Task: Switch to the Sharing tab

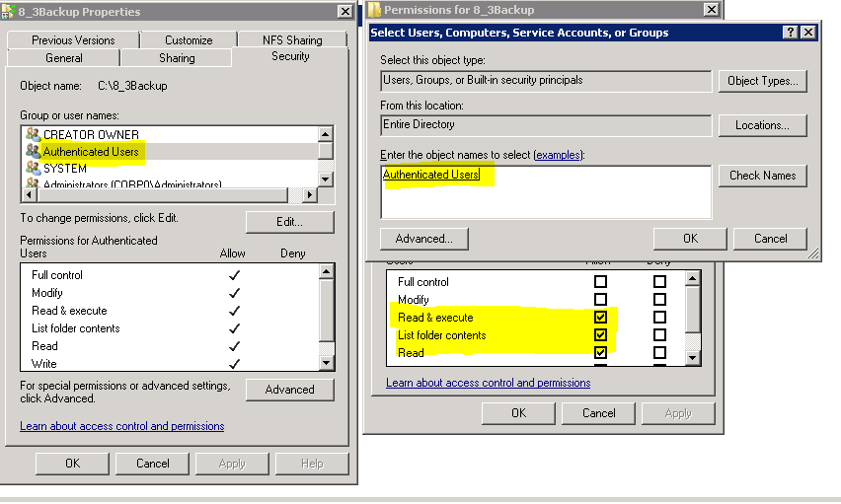Action: [x=177, y=58]
